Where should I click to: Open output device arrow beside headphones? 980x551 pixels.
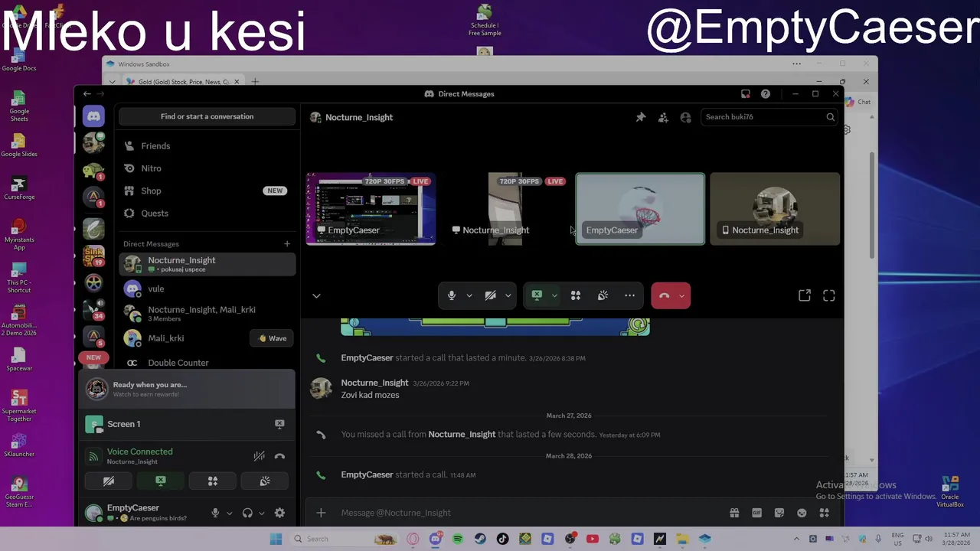(x=261, y=513)
